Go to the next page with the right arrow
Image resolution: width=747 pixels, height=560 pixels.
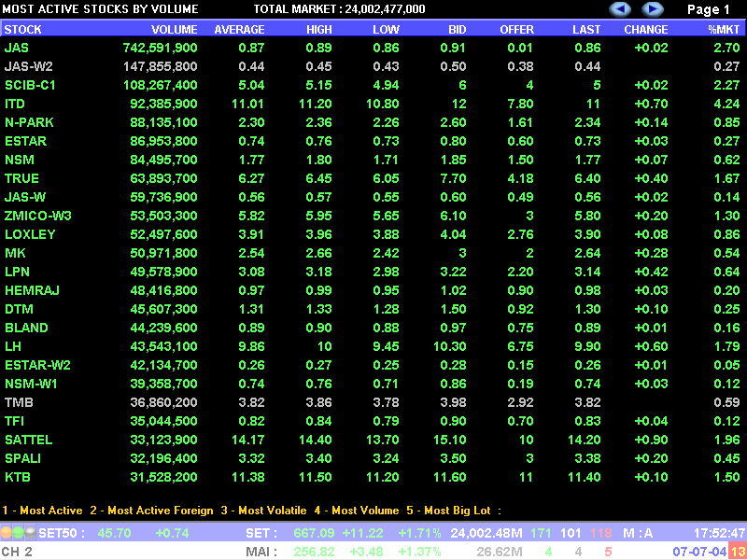pos(652,9)
